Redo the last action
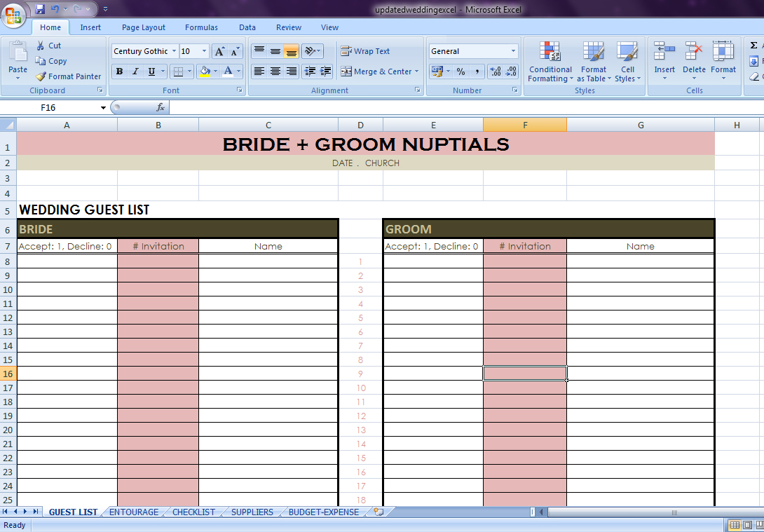Screen dimensions: 764x532 pyautogui.click(x=77, y=9)
